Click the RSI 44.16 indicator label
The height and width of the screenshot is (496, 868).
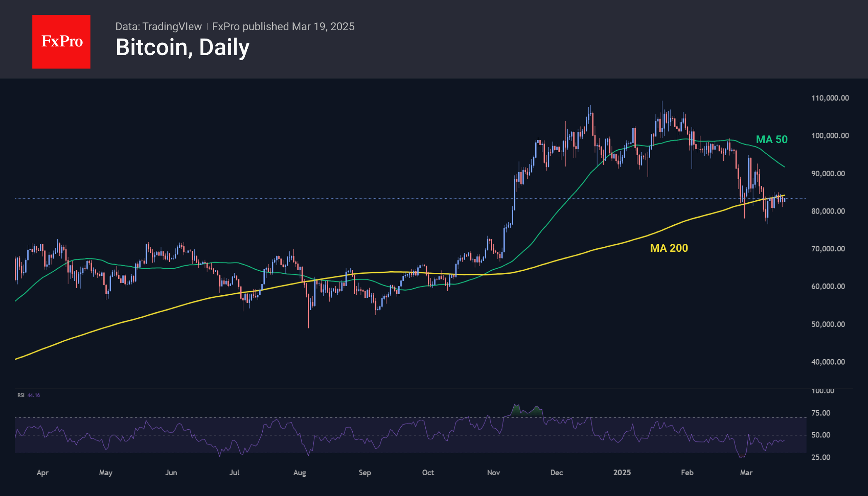pos(29,395)
